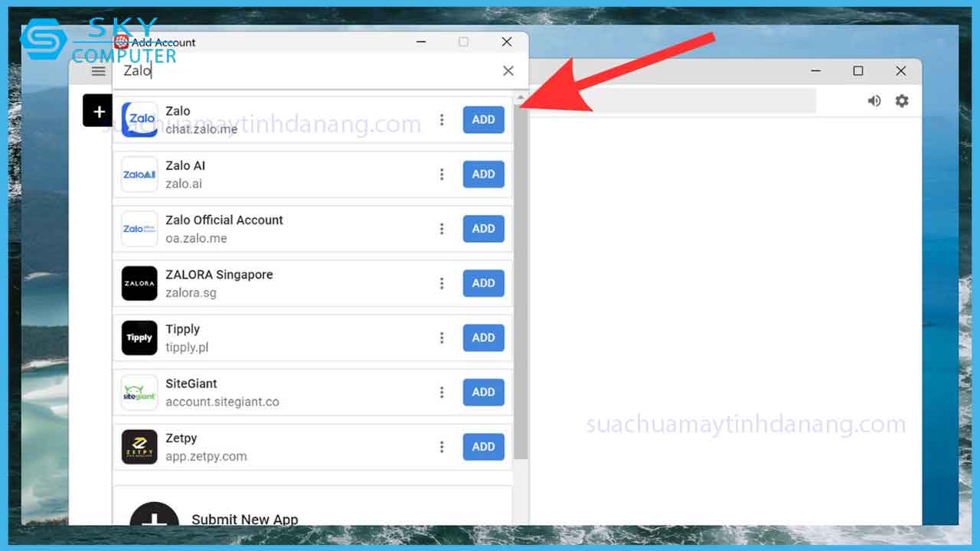Screen dimensions: 980x551
Task: Open the hamburger menu in main window
Action: (x=98, y=71)
